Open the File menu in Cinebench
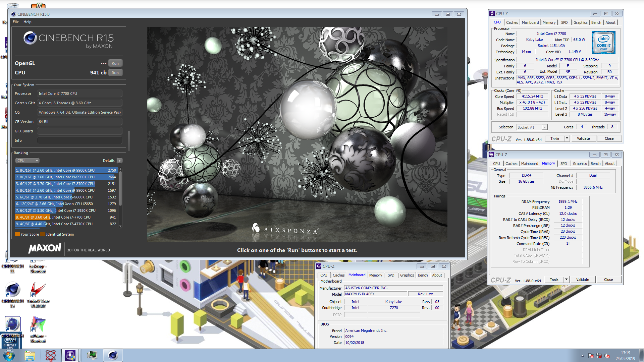This screenshot has height=362, width=644. (16, 22)
